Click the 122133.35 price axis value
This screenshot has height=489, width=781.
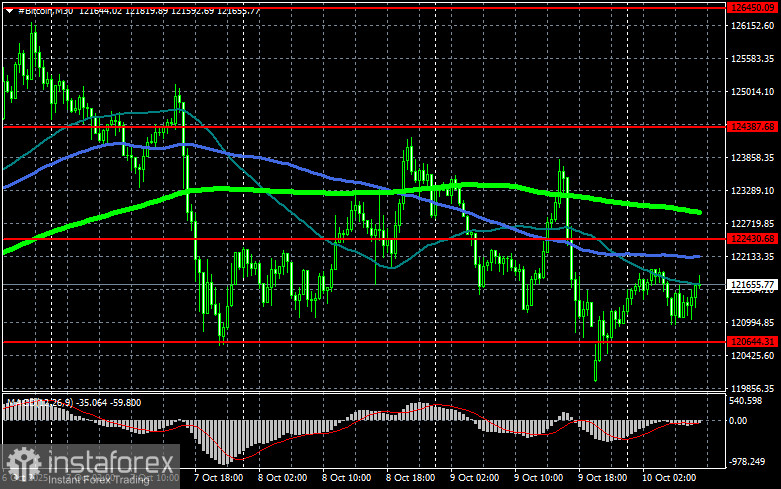click(x=752, y=256)
